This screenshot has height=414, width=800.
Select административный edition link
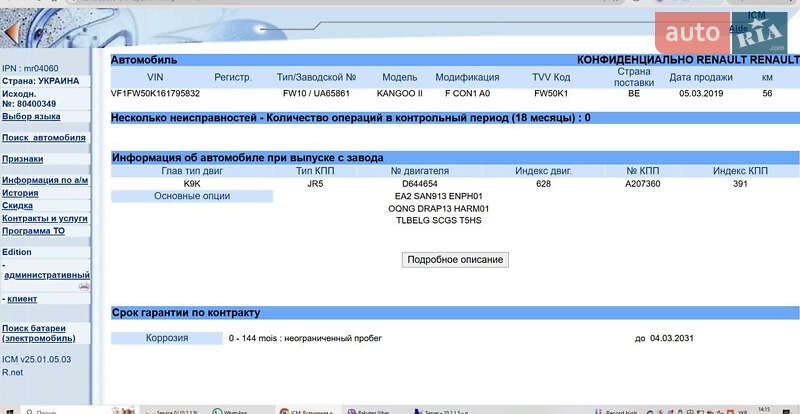(47, 275)
